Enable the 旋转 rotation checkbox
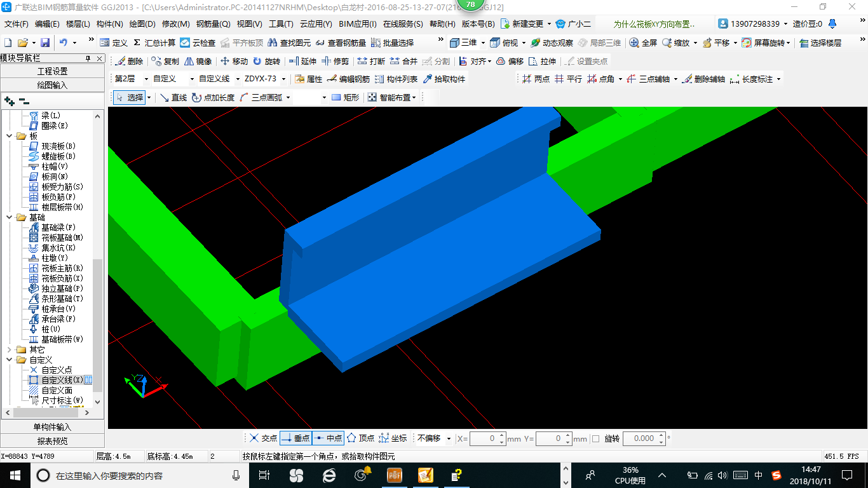 (595, 438)
